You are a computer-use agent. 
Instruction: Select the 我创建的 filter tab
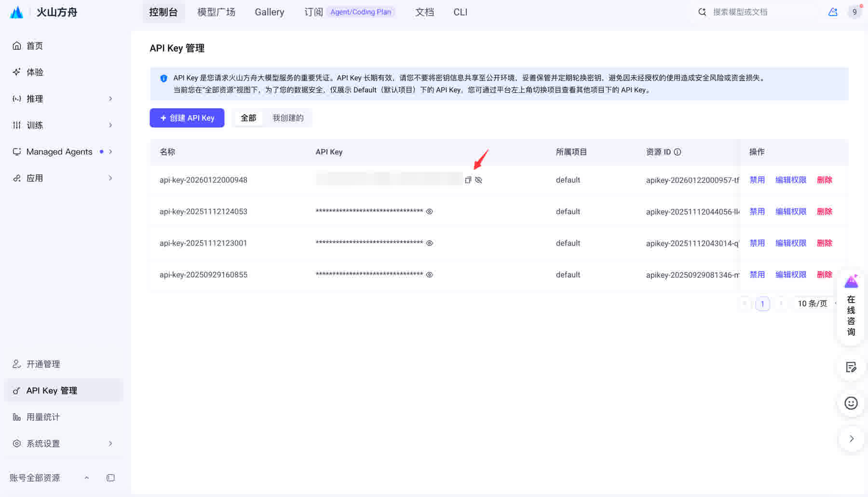pos(288,118)
